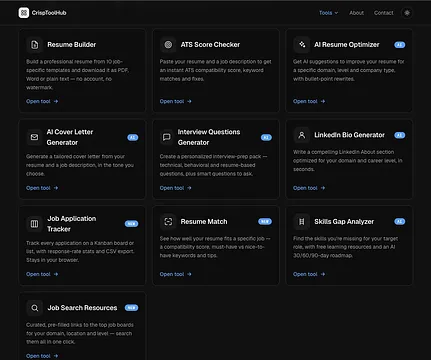Open the Tools dropdown menu
Screen dimensions: 431x360
pyautogui.click(x=328, y=13)
